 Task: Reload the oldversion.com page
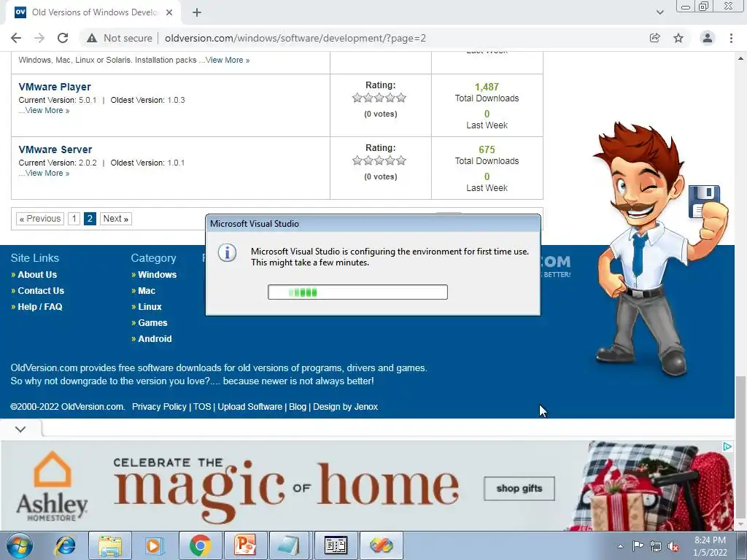tap(63, 38)
